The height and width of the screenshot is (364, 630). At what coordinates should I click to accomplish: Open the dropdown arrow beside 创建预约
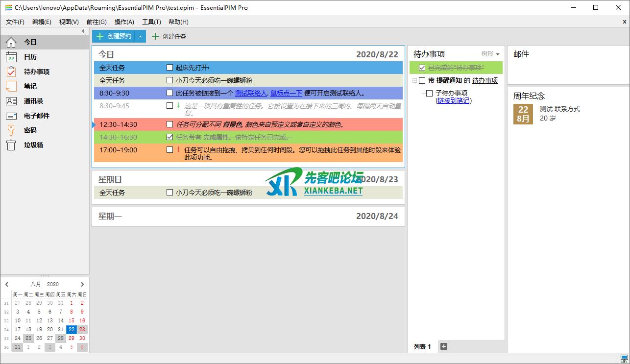tap(140, 36)
